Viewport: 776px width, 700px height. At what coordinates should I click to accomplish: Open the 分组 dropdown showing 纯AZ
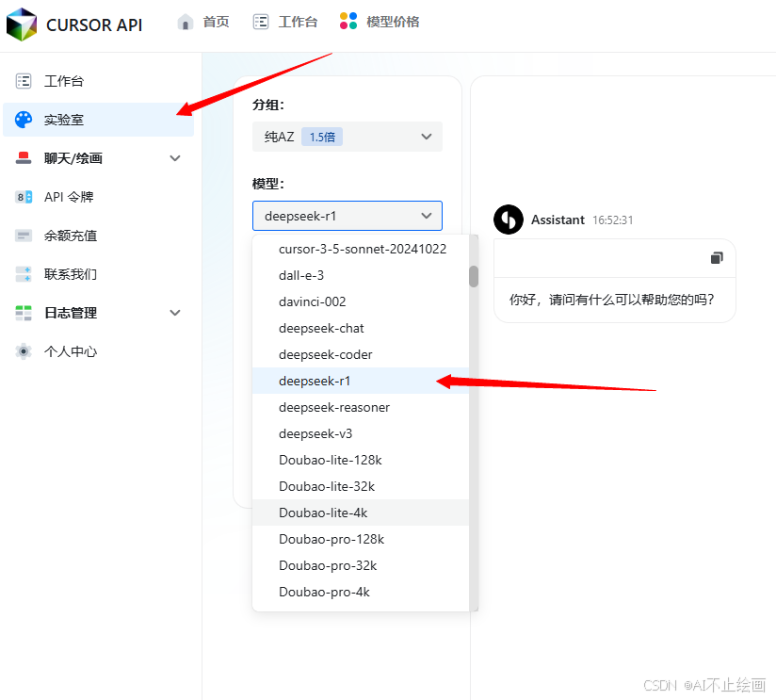click(348, 137)
